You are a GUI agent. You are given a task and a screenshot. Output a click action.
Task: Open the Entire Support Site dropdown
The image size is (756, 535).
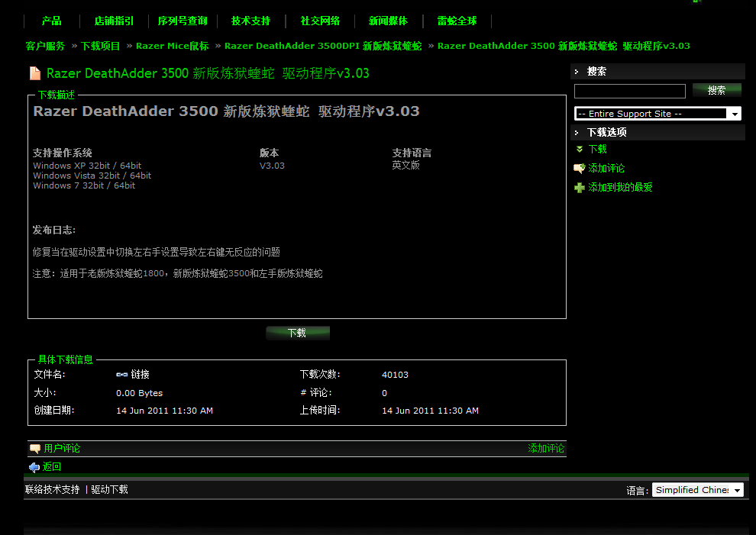(657, 114)
